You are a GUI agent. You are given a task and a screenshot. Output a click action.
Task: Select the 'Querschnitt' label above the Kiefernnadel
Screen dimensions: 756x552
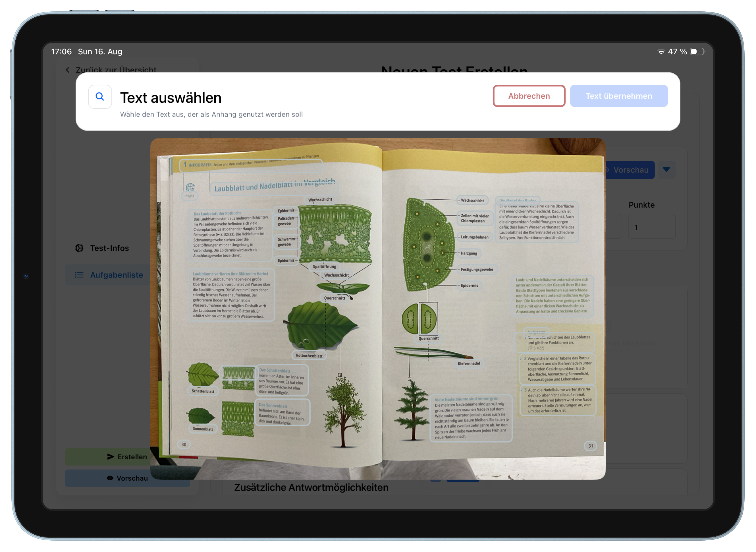(x=428, y=338)
